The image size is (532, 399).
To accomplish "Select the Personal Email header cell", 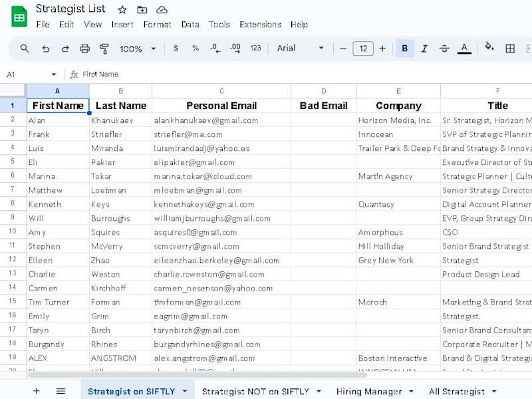I will [221, 106].
